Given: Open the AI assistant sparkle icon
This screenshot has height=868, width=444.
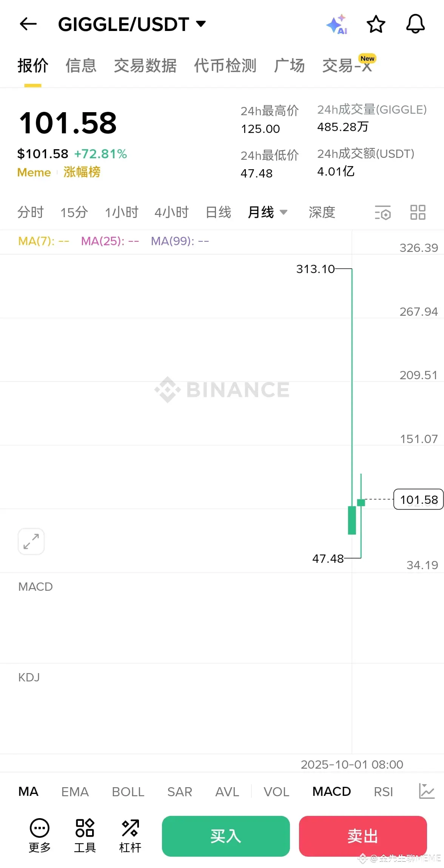Looking at the screenshot, I should point(337,24).
